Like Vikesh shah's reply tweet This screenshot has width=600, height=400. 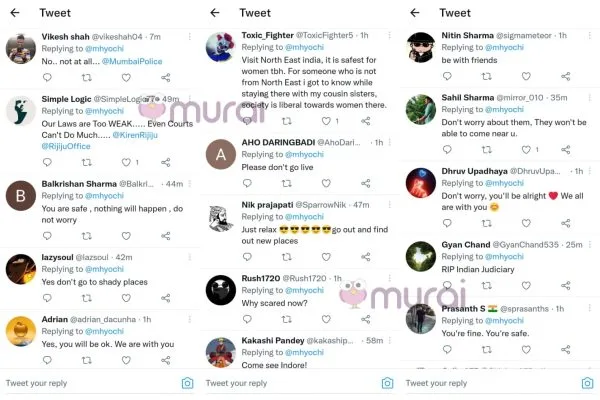(x=126, y=78)
